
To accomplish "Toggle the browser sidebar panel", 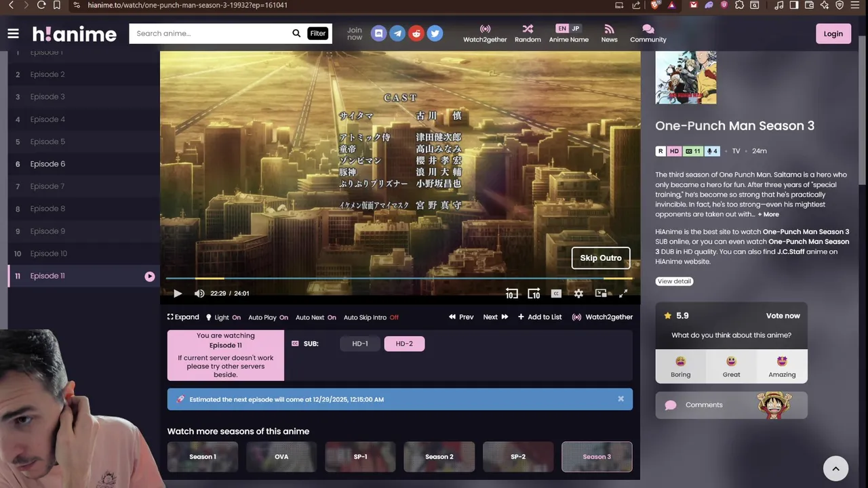I will pos(793,5).
